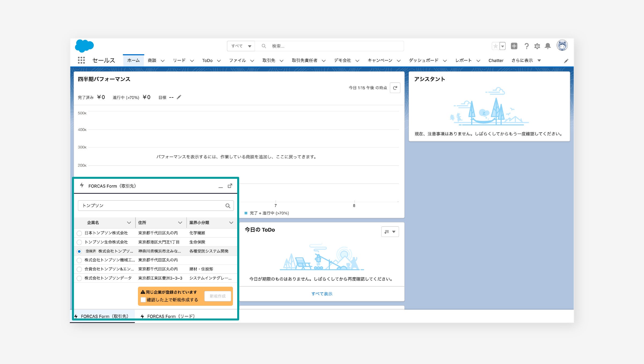The width and height of the screenshot is (644, 364).
Task: Expand the 商談 tab chevron menu
Action: click(163, 61)
